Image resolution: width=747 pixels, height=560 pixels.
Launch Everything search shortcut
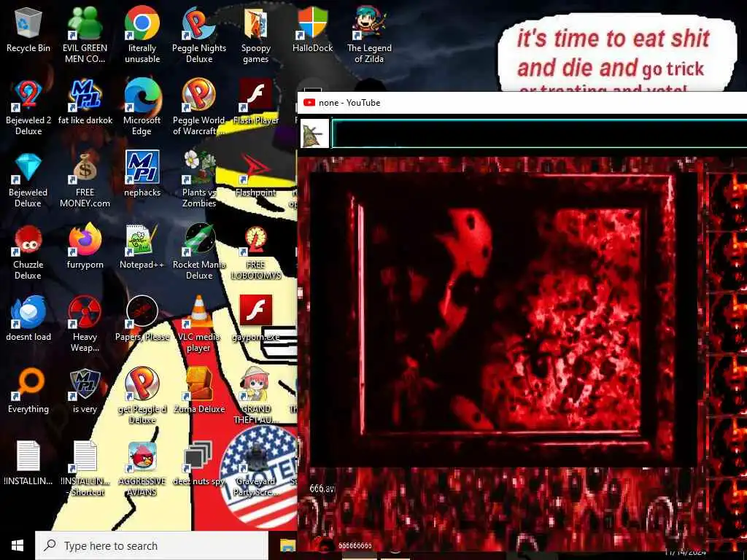(x=28, y=392)
